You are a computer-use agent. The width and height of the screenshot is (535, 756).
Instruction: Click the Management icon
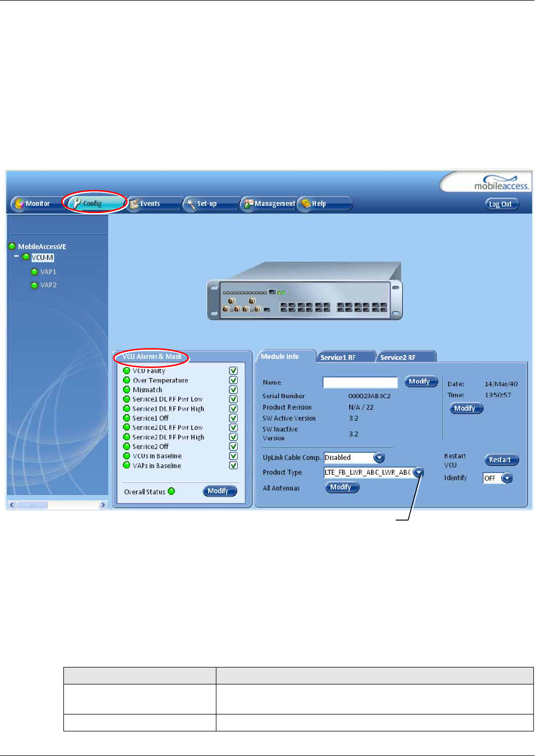(249, 204)
